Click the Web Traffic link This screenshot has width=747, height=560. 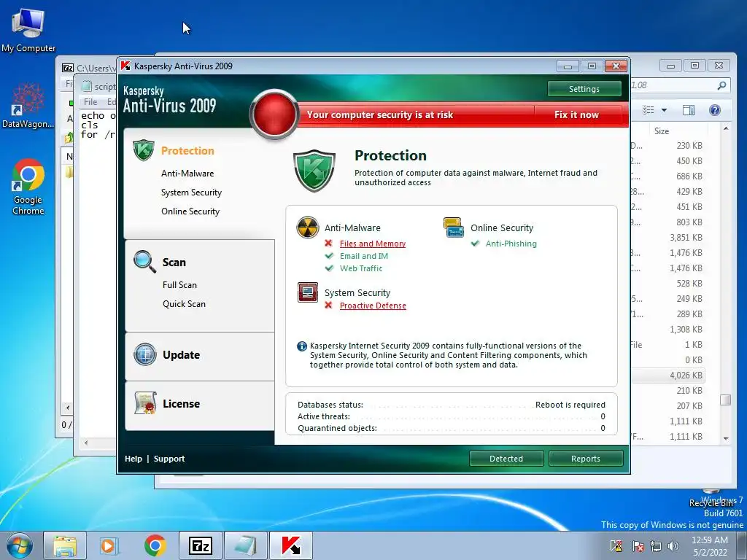(361, 268)
